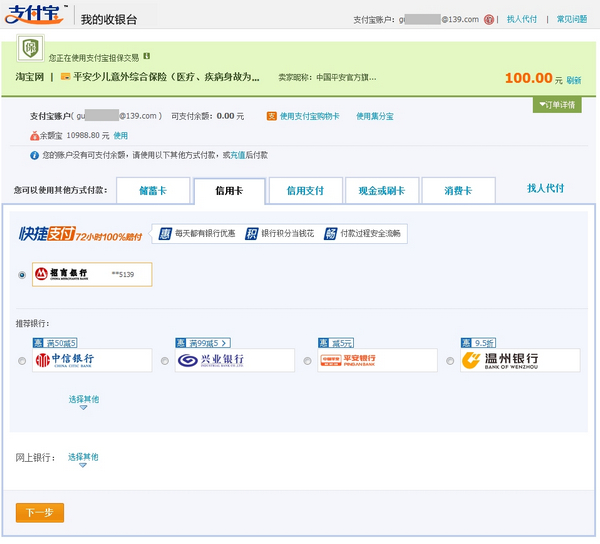Image resolution: width=600 pixels, height=544 pixels.
Task: Select the China Merchants Bank card radio
Action: pos(23,274)
